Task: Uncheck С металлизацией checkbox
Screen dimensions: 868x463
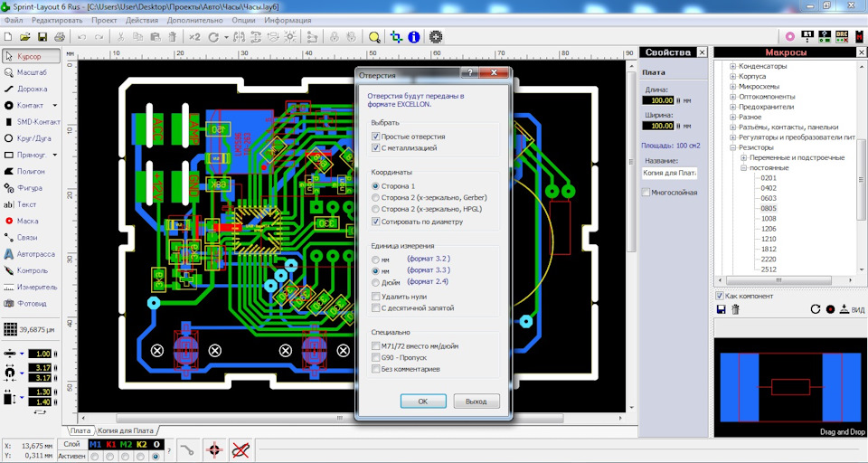Action: pyautogui.click(x=376, y=148)
